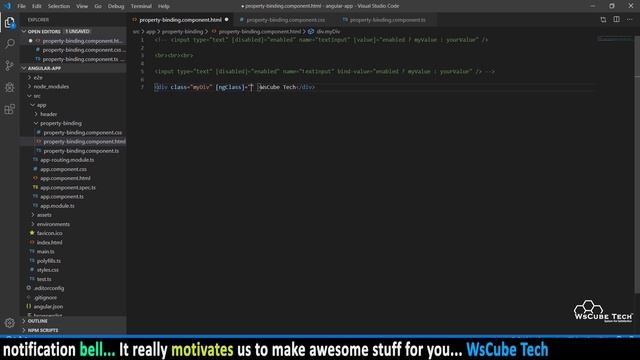Open the editor More Actions ellipsis
The width and height of the screenshot is (640, 360).
(629, 20)
